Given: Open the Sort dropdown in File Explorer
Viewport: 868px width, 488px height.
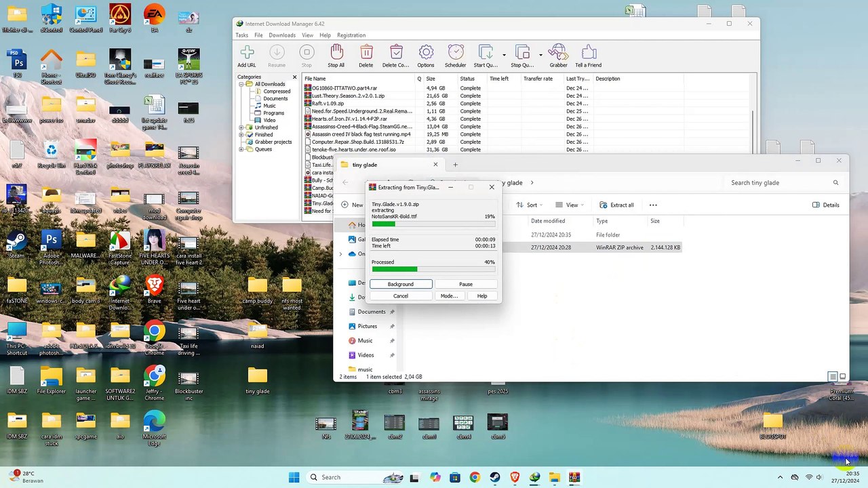Looking at the screenshot, I should 531,205.
